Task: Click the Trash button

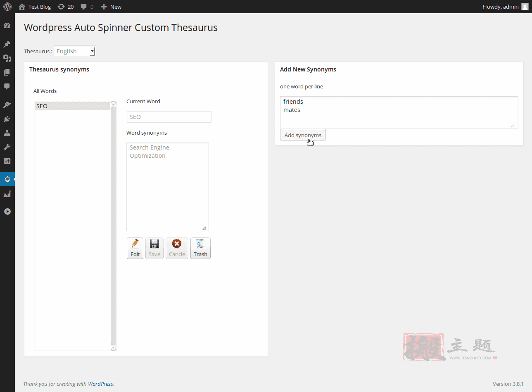Action: tap(200, 248)
